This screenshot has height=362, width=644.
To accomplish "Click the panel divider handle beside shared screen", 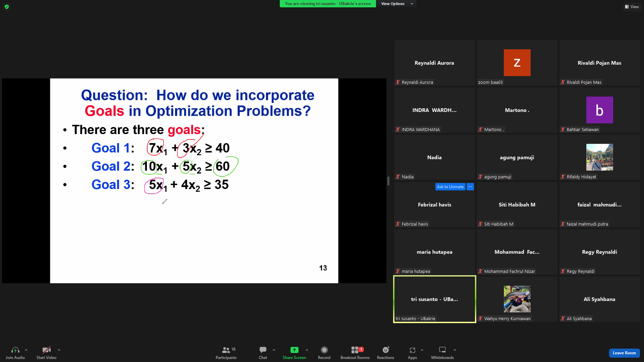I will pos(388,181).
